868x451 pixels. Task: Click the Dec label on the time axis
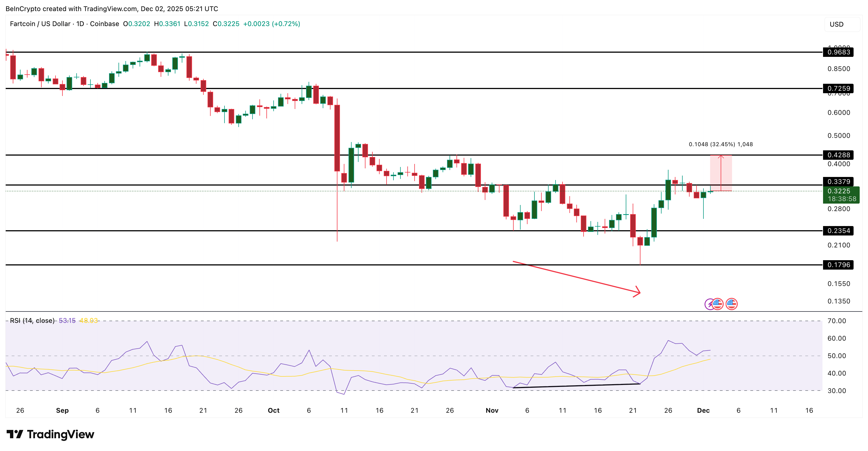pyautogui.click(x=704, y=411)
